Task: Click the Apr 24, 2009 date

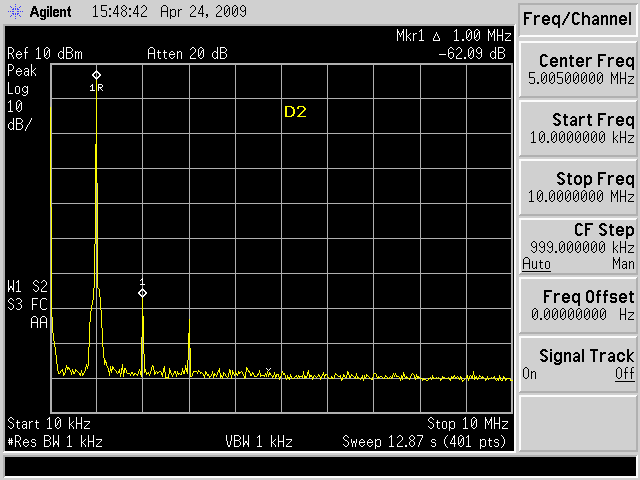Action: [x=203, y=11]
